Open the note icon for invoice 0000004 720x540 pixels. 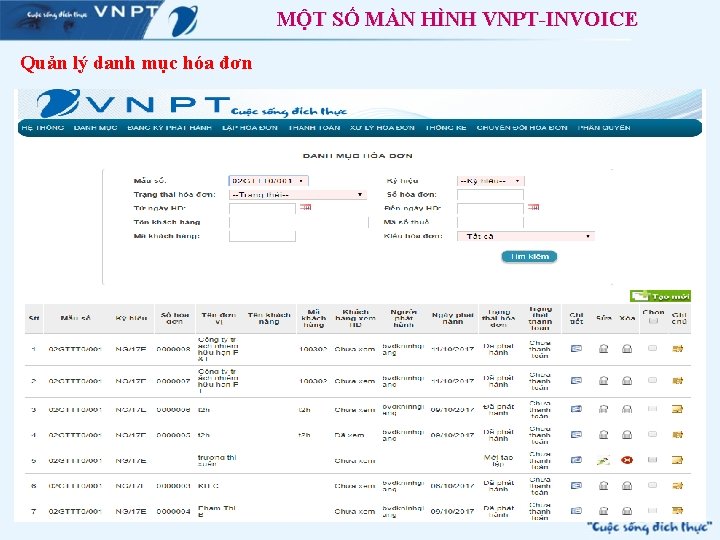(x=678, y=511)
